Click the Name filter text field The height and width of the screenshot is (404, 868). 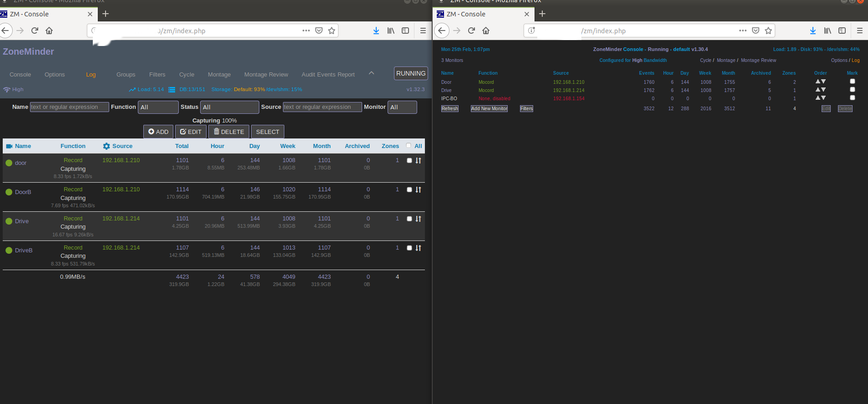pos(70,107)
